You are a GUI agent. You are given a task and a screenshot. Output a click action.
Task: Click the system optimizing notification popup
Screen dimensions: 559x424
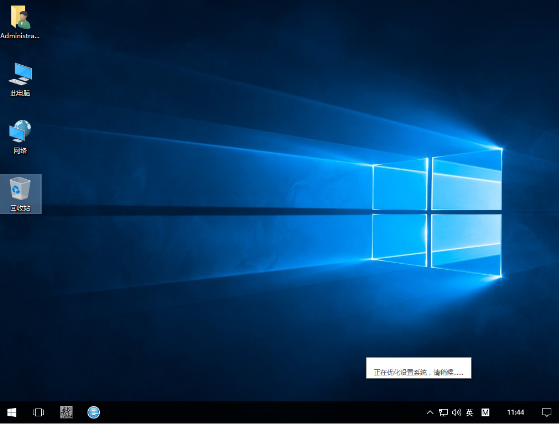pos(419,368)
